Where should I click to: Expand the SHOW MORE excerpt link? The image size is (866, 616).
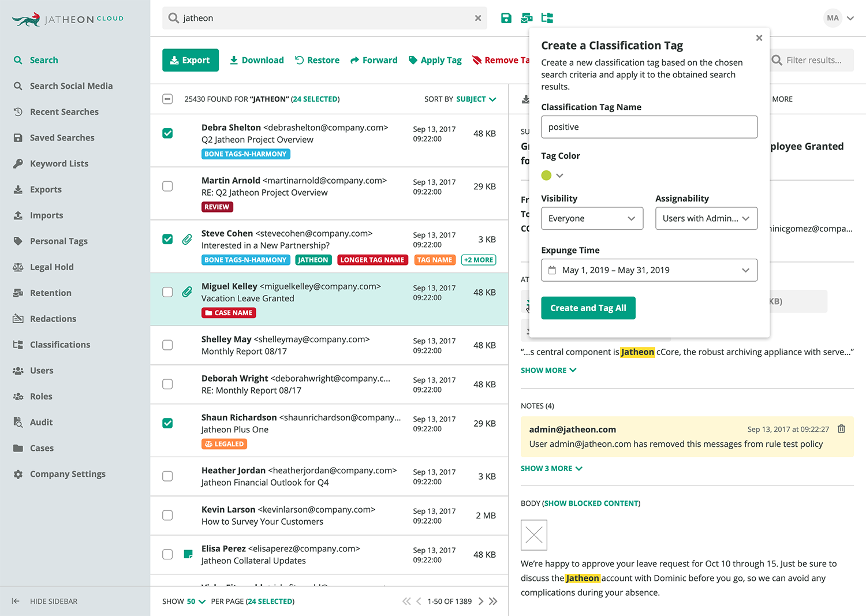tap(548, 370)
